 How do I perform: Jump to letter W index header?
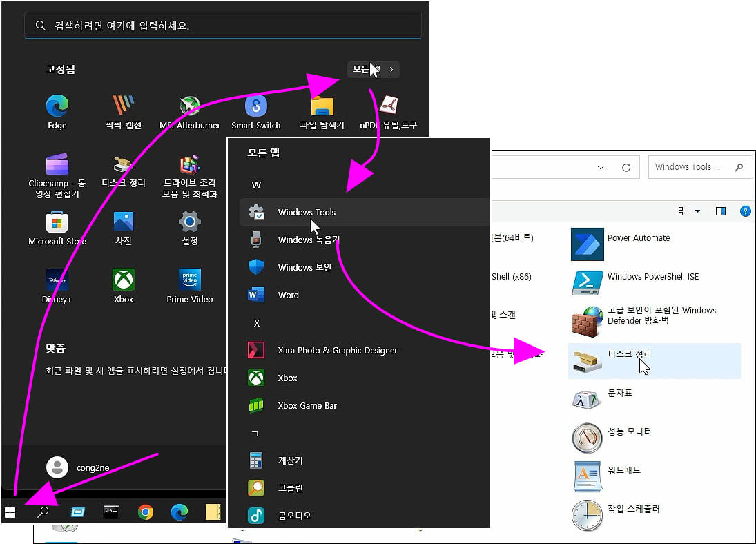tap(256, 185)
